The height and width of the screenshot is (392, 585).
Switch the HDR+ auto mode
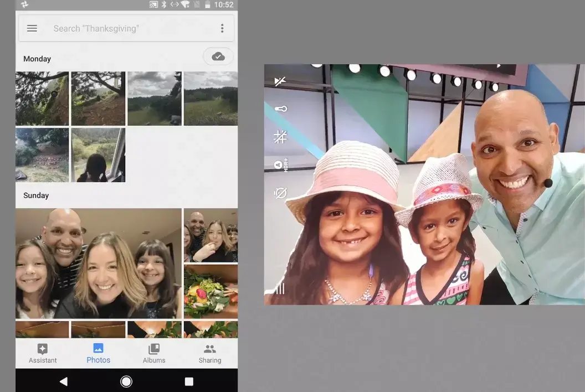tap(280, 165)
